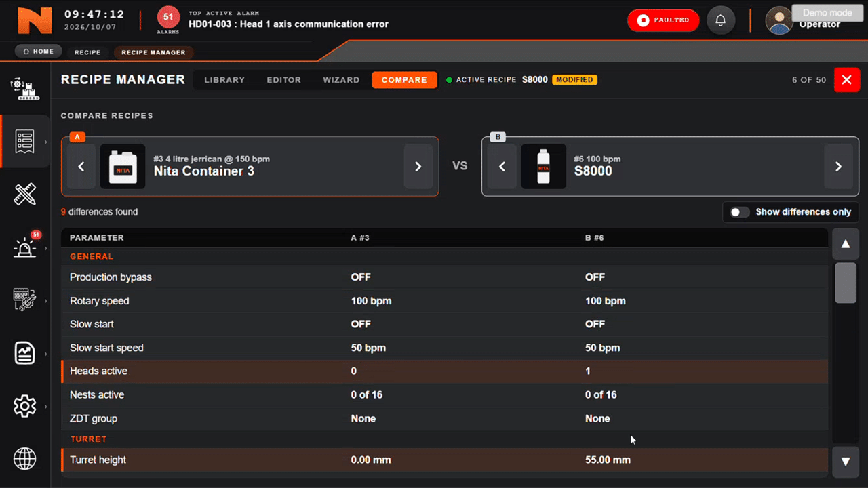Click the notification bell icon
This screenshot has height=488, width=868.
click(721, 20)
